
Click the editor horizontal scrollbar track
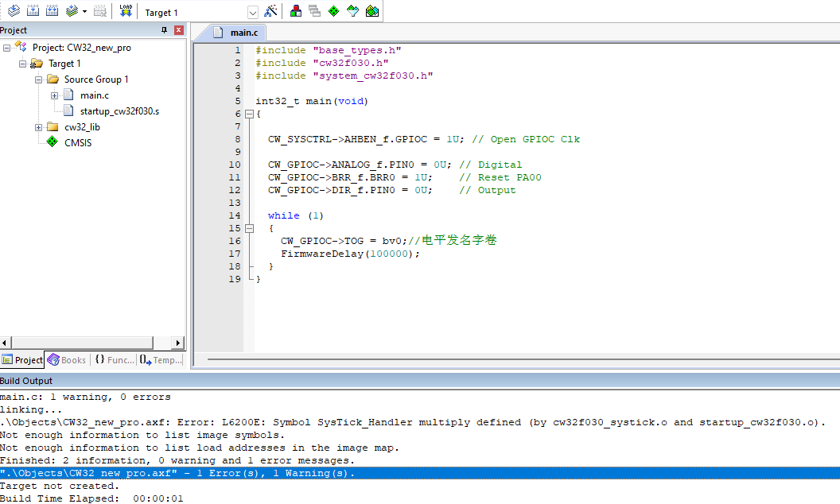pos(523,359)
